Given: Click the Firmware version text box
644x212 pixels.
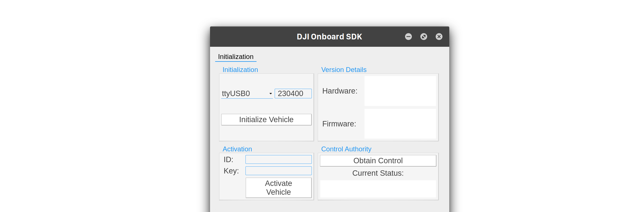Looking at the screenshot, I should click(400, 124).
